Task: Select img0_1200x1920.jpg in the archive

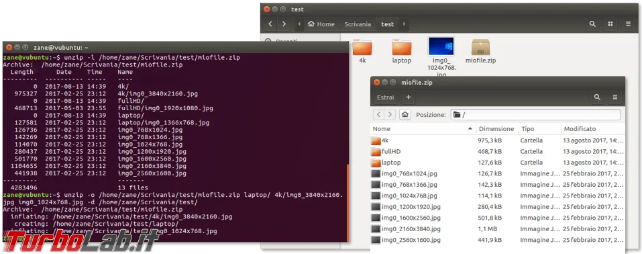Action: 497,207
